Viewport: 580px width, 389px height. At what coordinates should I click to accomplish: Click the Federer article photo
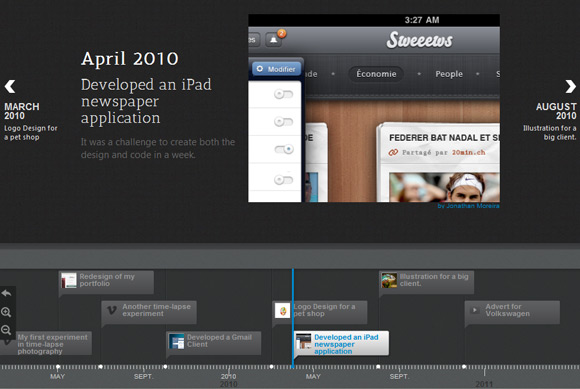pos(444,187)
